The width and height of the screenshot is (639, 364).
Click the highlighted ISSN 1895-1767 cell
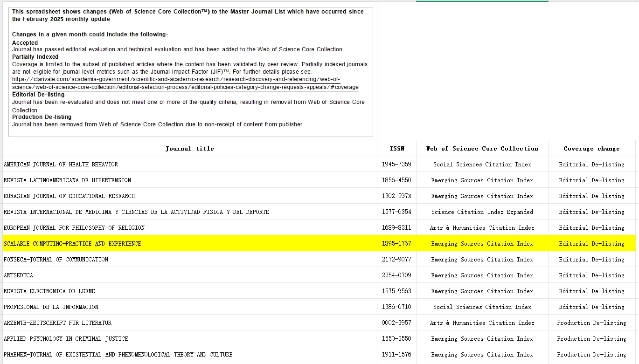click(397, 243)
